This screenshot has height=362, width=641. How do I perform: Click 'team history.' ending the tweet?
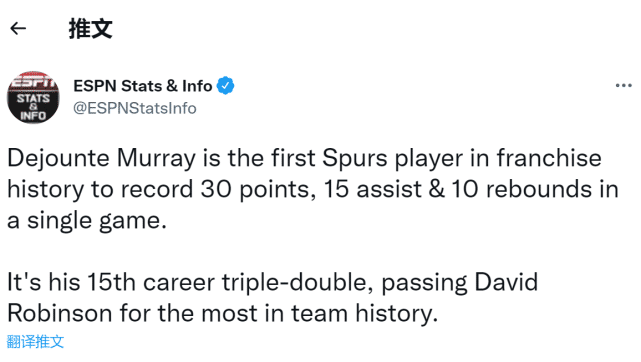click(x=364, y=313)
